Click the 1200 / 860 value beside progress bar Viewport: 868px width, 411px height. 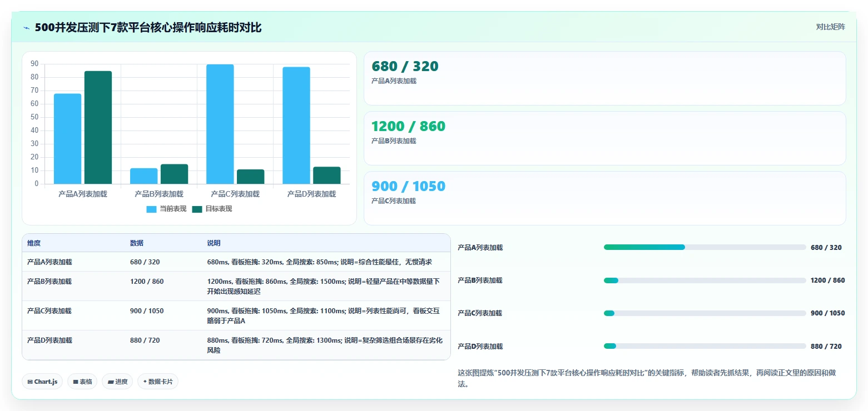(828, 280)
